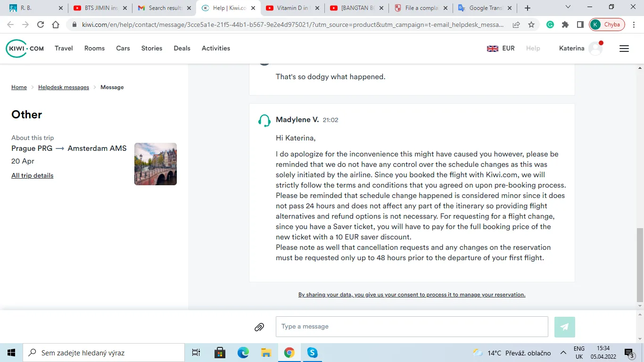Click the browser home icon
644x362 pixels.
coord(56,25)
